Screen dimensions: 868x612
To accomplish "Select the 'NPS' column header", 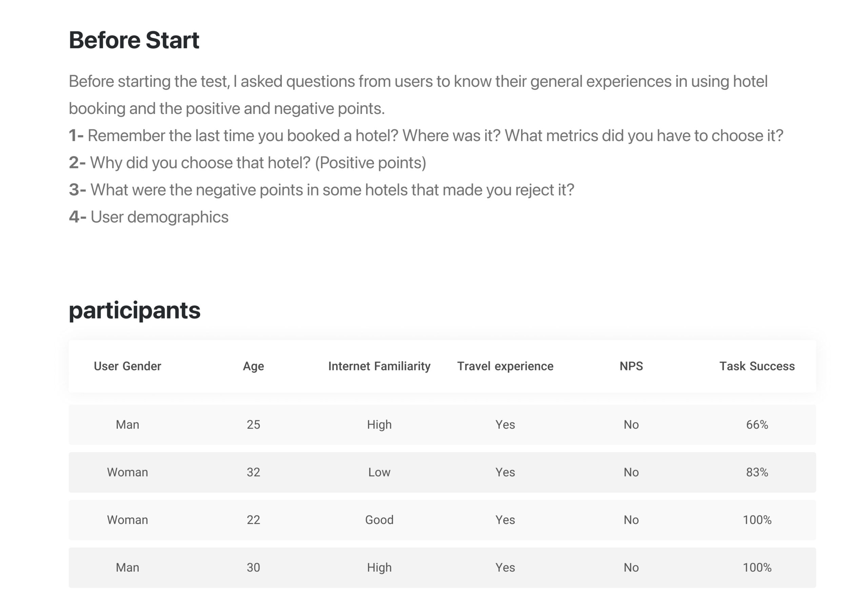I will tap(631, 366).
